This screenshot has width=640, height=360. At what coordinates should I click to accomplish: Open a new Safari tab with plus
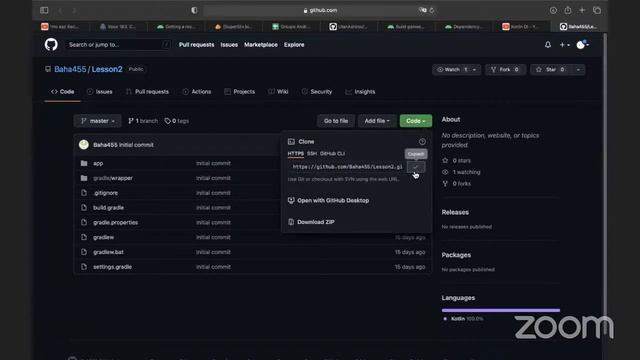pos(582,10)
